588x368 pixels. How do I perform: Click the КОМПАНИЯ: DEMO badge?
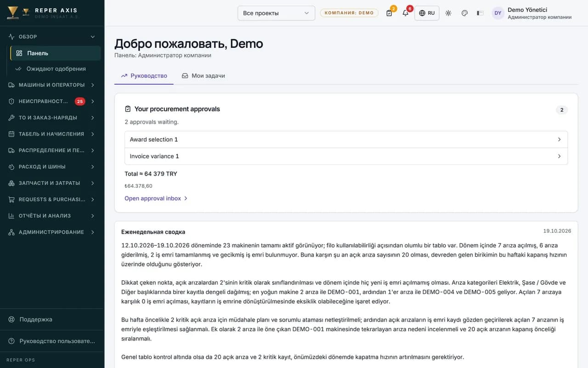tap(349, 13)
